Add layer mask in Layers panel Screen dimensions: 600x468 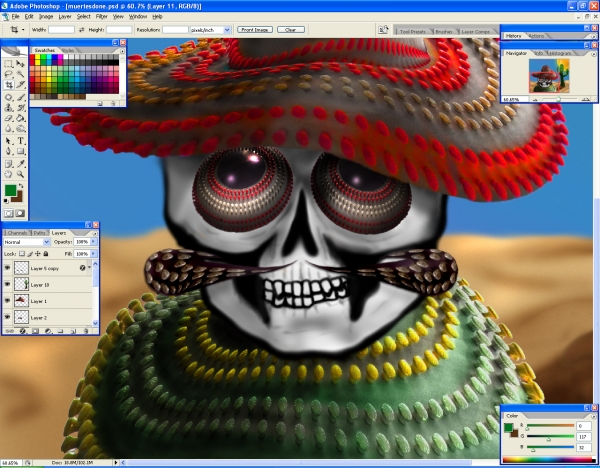point(35,331)
